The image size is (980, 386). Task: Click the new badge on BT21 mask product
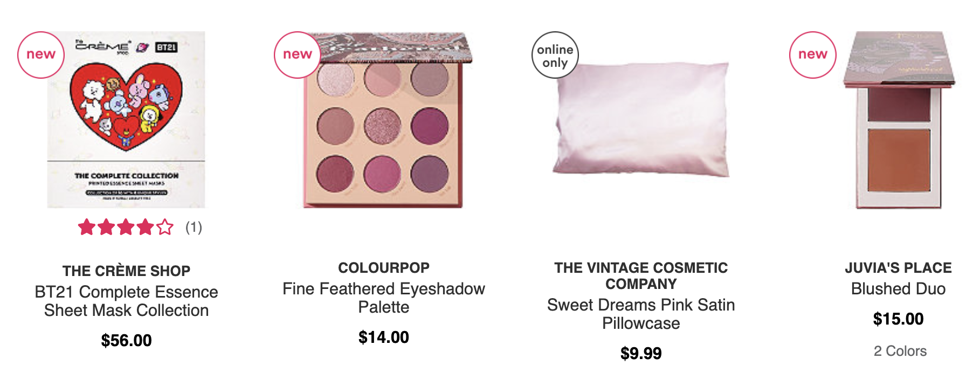pyautogui.click(x=41, y=54)
